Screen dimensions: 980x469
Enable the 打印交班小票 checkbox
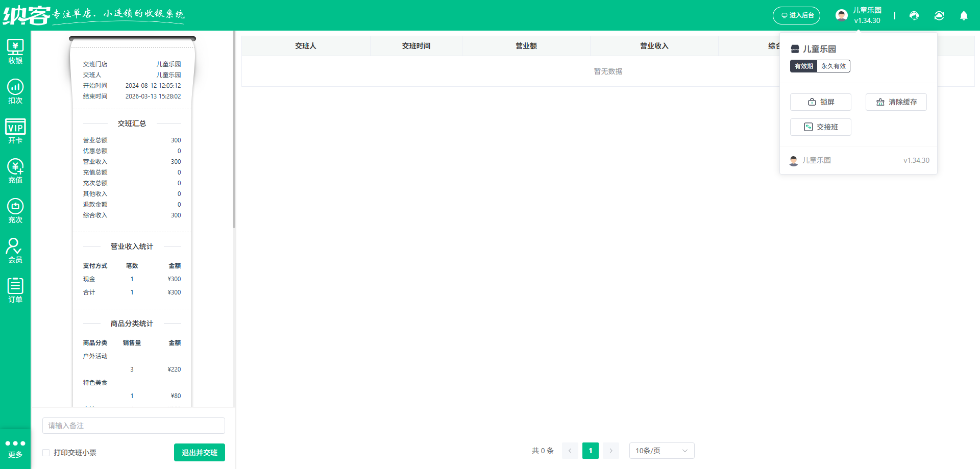tap(45, 452)
